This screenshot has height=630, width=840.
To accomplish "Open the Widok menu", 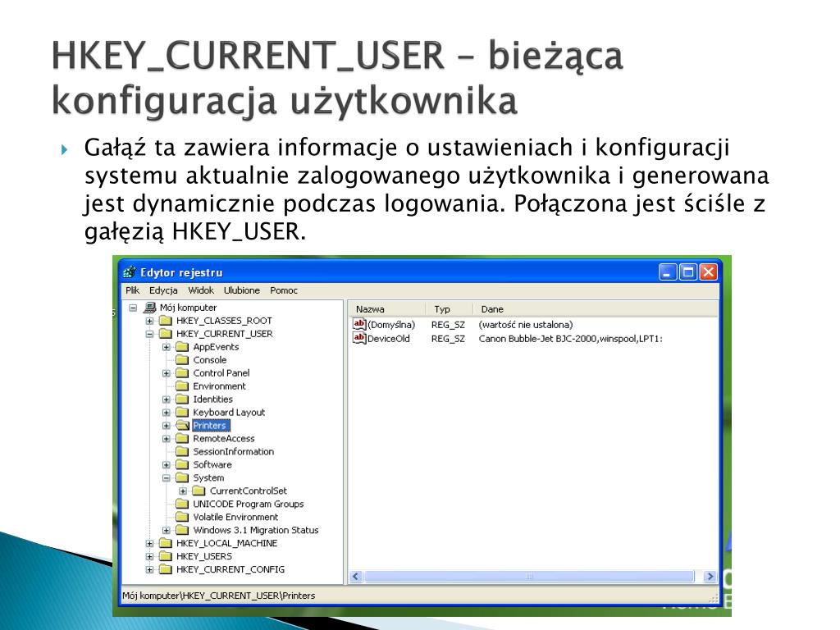I will tap(201, 290).
